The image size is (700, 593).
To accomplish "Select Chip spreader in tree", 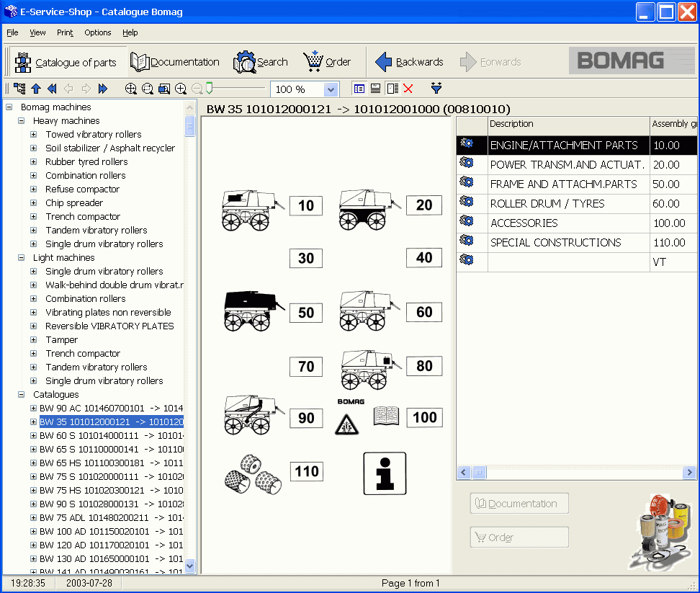I will [x=74, y=202].
